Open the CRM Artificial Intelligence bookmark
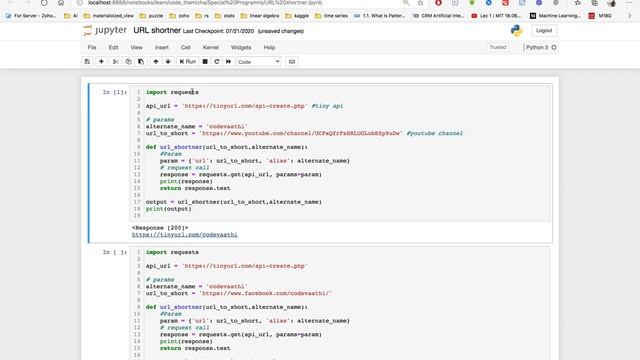The width and height of the screenshot is (640, 360). point(438,16)
